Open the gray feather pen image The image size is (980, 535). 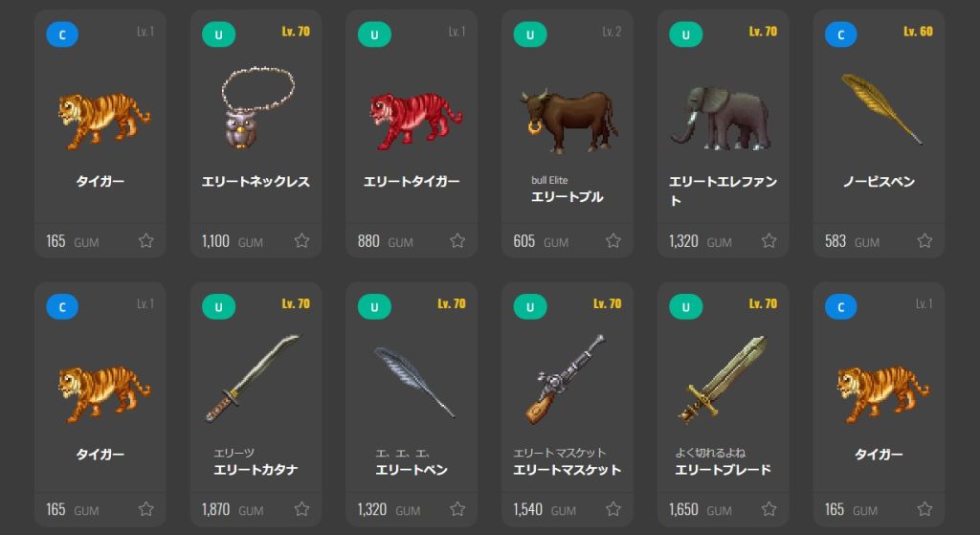coord(413,382)
